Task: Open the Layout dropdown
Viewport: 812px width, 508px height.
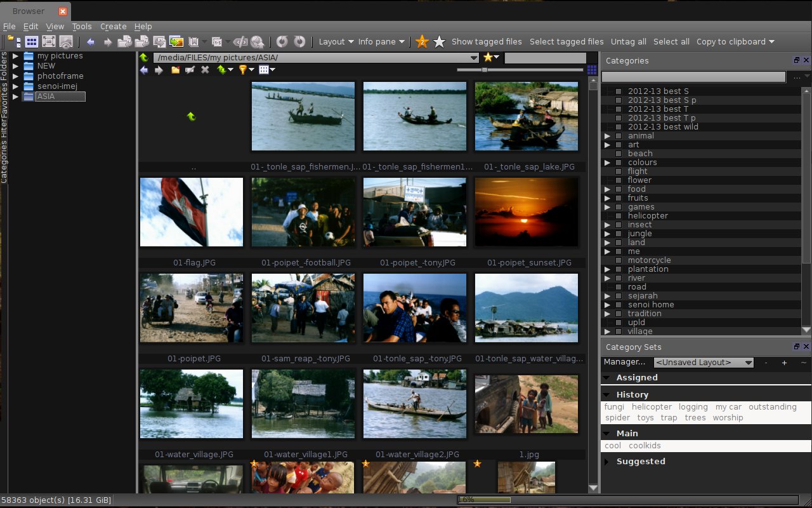Action: pos(336,42)
